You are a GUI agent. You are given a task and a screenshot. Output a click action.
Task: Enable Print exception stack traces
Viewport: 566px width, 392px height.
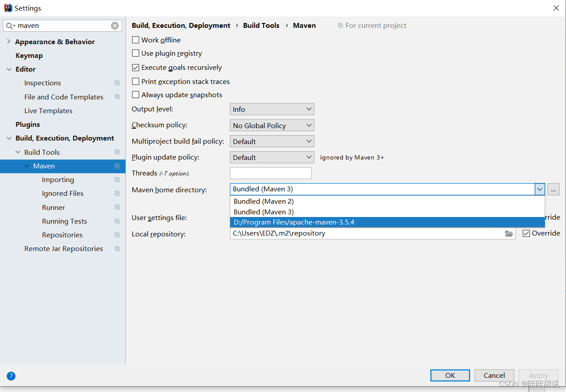click(136, 82)
